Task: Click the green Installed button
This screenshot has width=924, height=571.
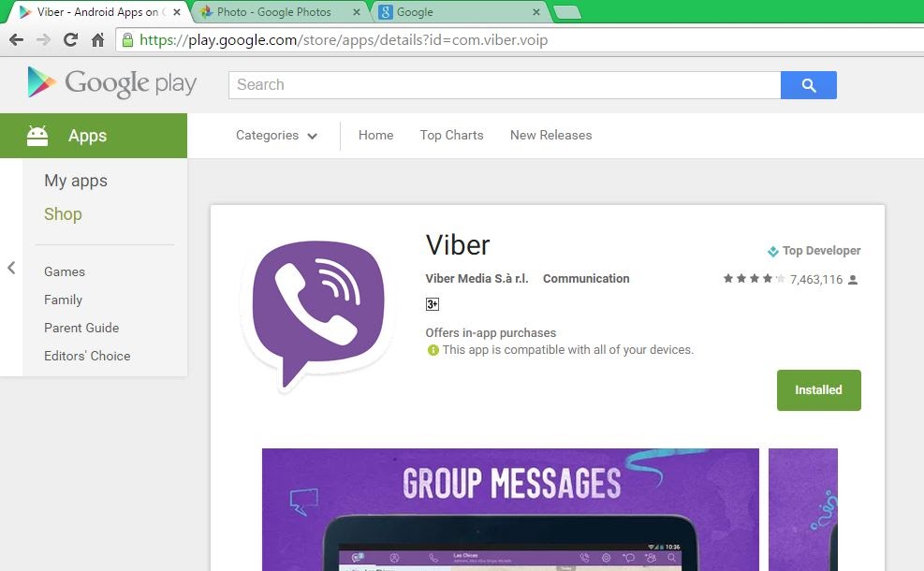Action: [818, 390]
